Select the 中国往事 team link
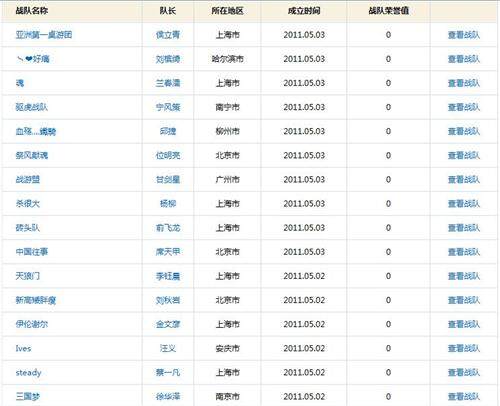Image resolution: width=500 pixels, height=406 pixels. 32,252
